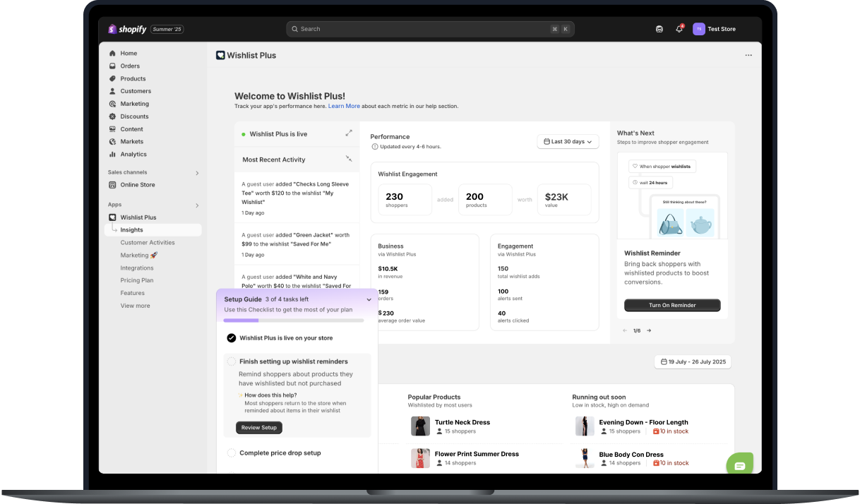
Task: Focus the Search field in the top bar
Action: pos(430,29)
